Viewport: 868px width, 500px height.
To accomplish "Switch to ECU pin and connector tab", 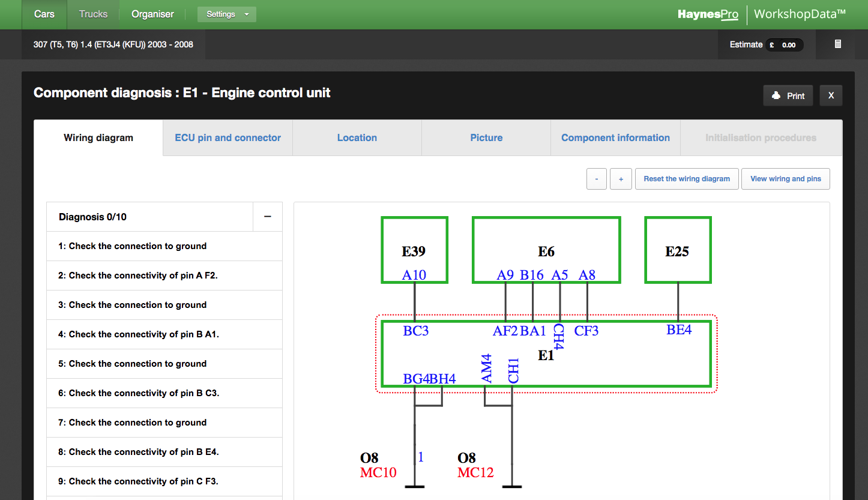I will (228, 137).
